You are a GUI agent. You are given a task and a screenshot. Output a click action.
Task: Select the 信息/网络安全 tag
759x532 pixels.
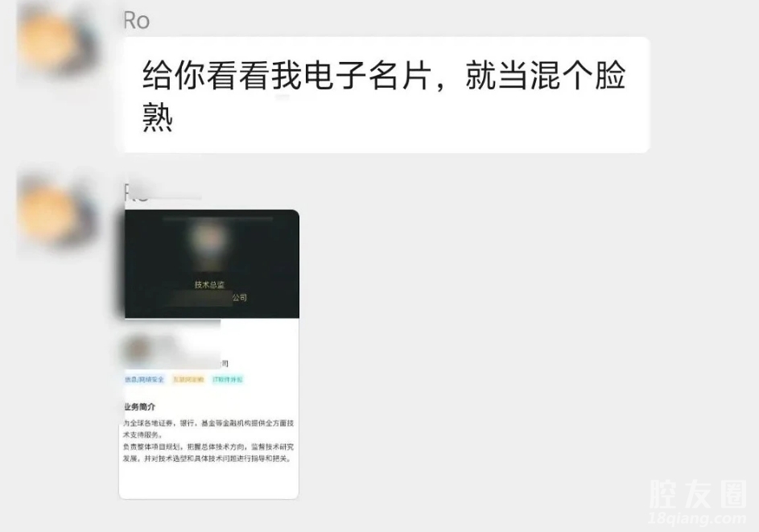(144, 380)
